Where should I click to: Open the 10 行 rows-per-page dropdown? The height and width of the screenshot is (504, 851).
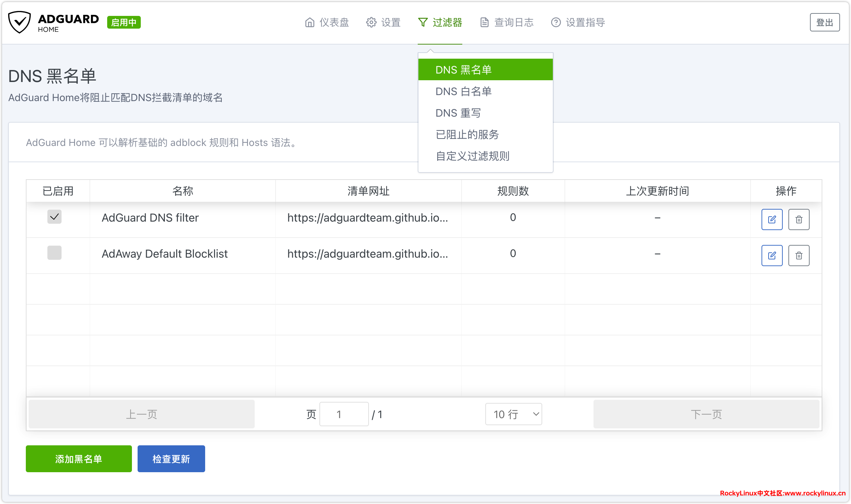513,414
